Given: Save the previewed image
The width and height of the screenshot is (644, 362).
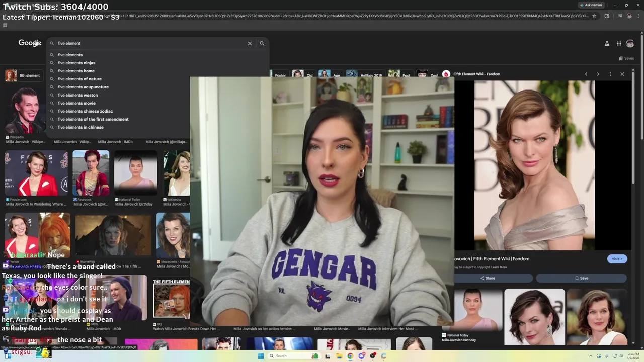Looking at the screenshot, I should pyautogui.click(x=581, y=278).
